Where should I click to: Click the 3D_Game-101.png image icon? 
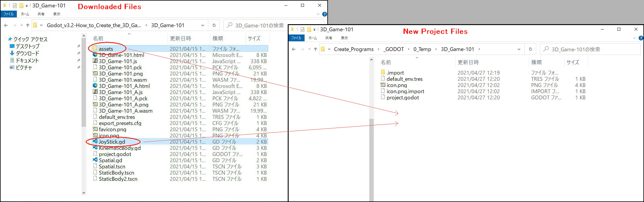click(x=95, y=73)
